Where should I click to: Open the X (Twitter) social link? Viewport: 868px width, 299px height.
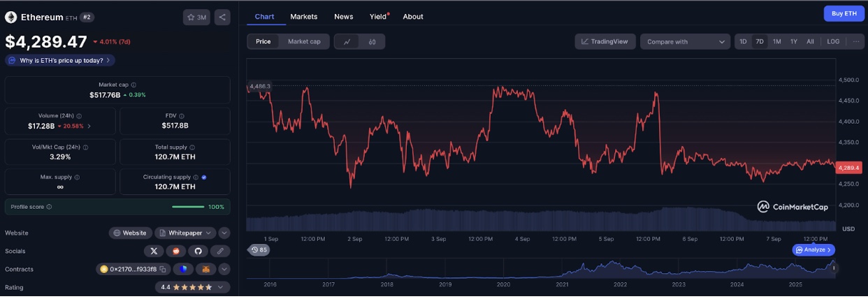tap(154, 251)
